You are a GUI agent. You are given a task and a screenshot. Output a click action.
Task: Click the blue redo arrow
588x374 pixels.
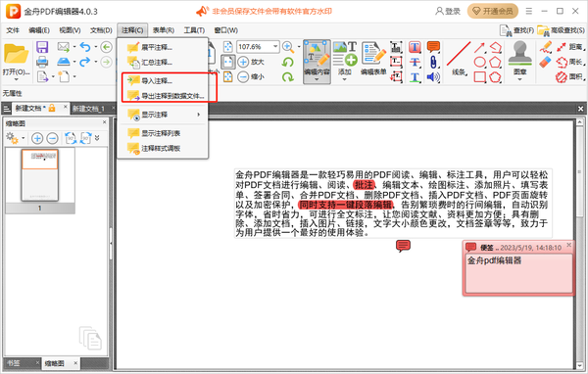(85, 62)
